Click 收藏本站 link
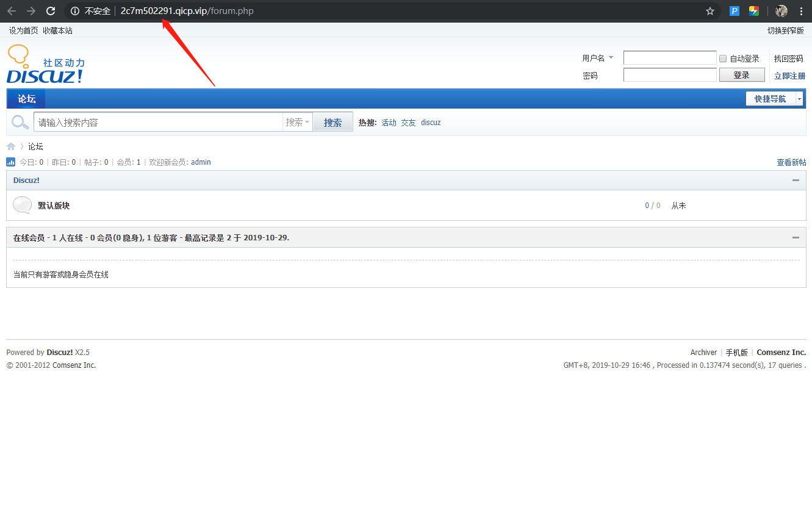Image resolution: width=812 pixels, height=527 pixels. tap(57, 30)
